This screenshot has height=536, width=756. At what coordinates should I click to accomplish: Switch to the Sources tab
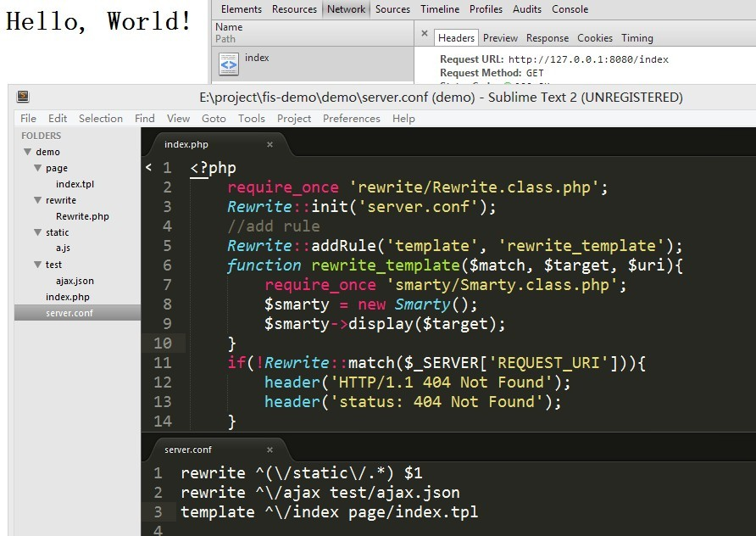pyautogui.click(x=392, y=9)
